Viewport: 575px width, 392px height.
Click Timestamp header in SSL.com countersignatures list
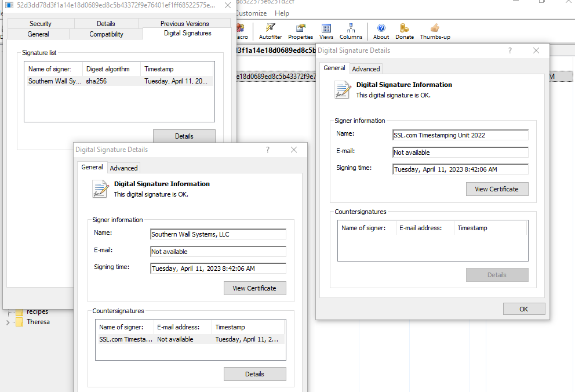pos(490,228)
